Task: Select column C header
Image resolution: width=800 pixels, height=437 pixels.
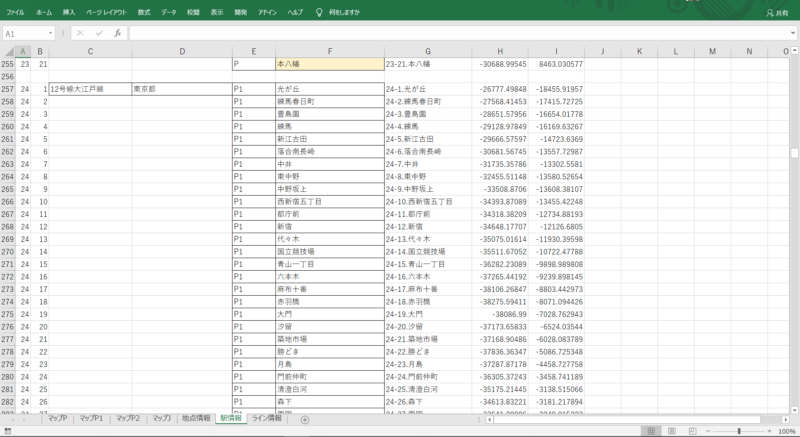Action: pyautogui.click(x=90, y=52)
